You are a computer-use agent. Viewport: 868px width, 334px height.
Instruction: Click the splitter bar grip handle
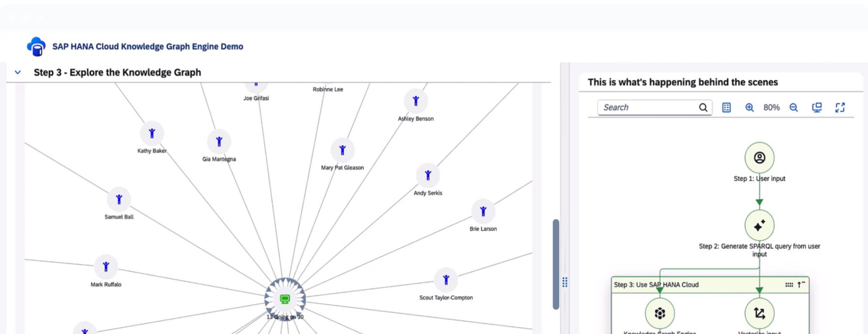(565, 282)
